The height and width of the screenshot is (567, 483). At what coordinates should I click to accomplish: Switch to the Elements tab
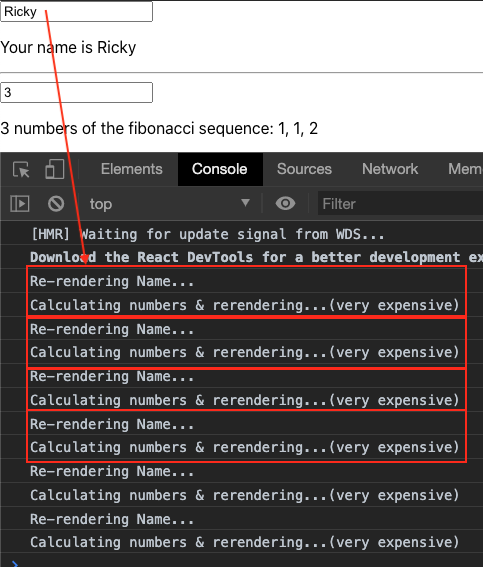point(132,169)
